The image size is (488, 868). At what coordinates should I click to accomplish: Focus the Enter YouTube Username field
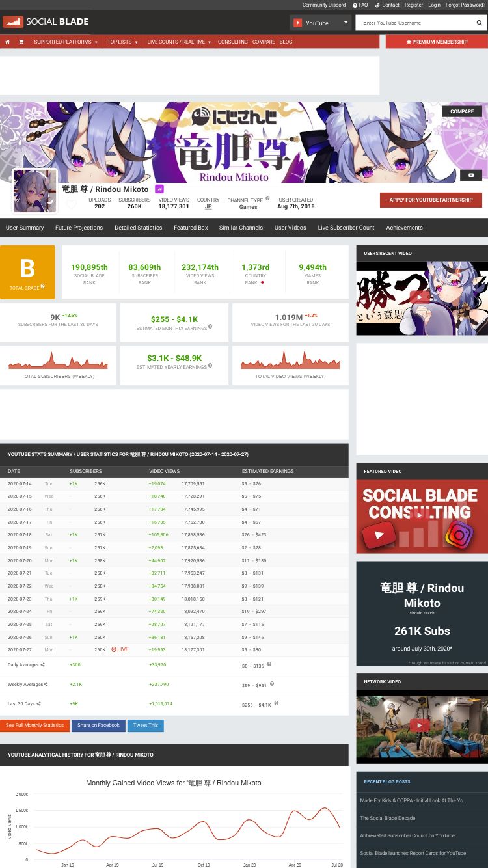(x=415, y=23)
